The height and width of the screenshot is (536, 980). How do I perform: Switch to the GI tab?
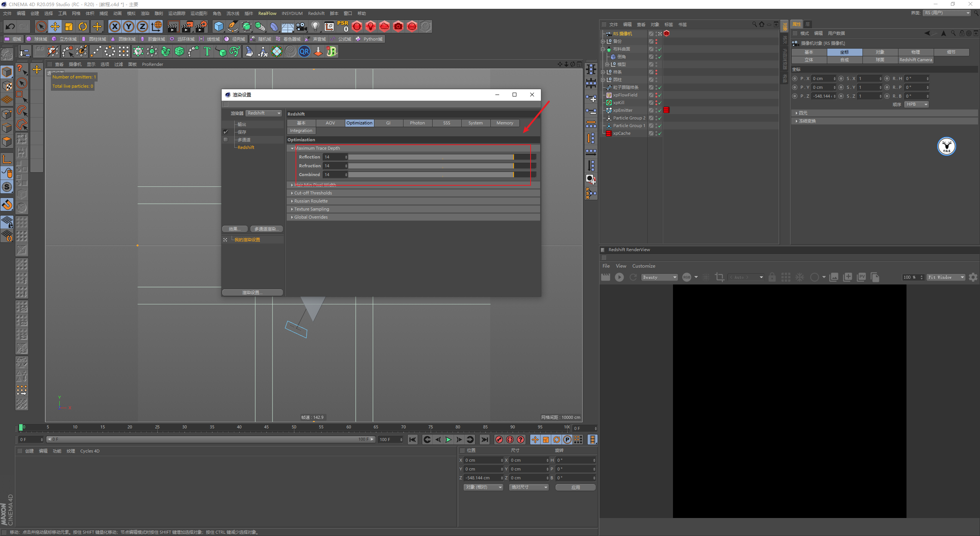(388, 123)
